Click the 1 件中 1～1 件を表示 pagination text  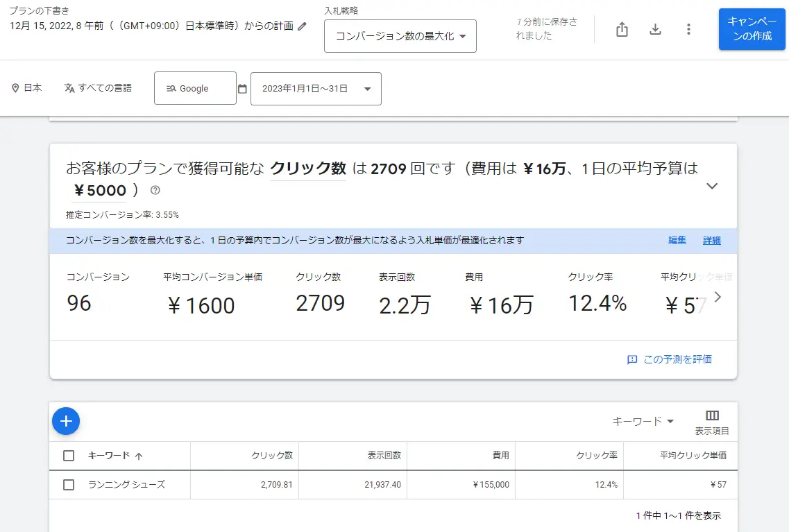tap(678, 515)
